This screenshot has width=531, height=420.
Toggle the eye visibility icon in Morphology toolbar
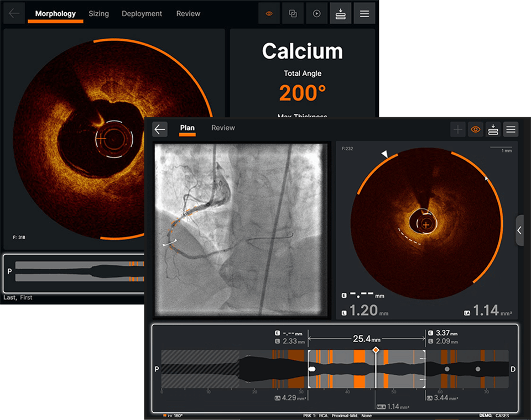coord(269,13)
